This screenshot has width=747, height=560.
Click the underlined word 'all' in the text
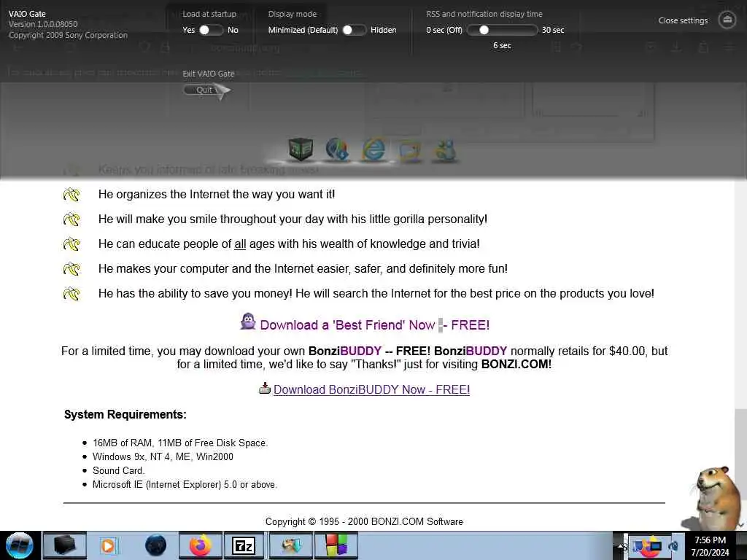coord(240,244)
